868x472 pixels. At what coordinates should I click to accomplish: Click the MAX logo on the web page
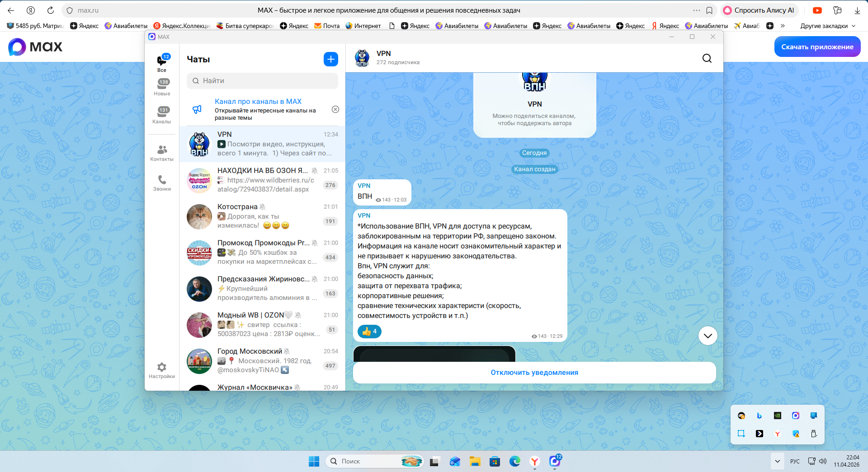[35, 47]
